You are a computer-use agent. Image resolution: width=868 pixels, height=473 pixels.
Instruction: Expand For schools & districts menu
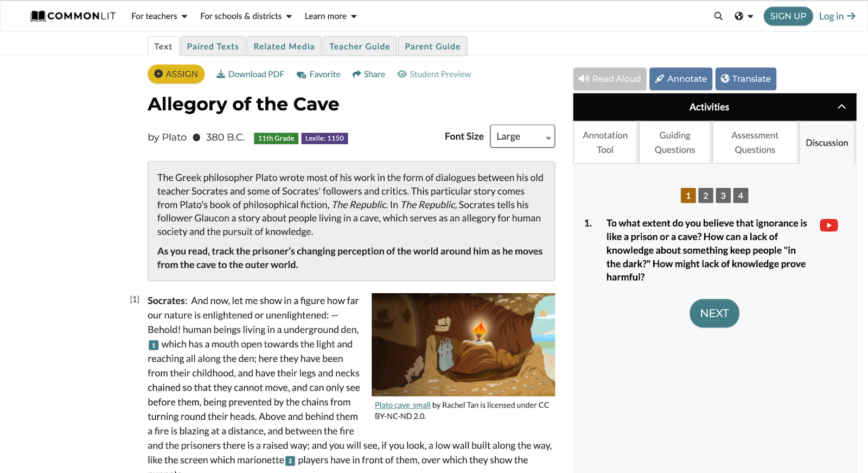246,16
